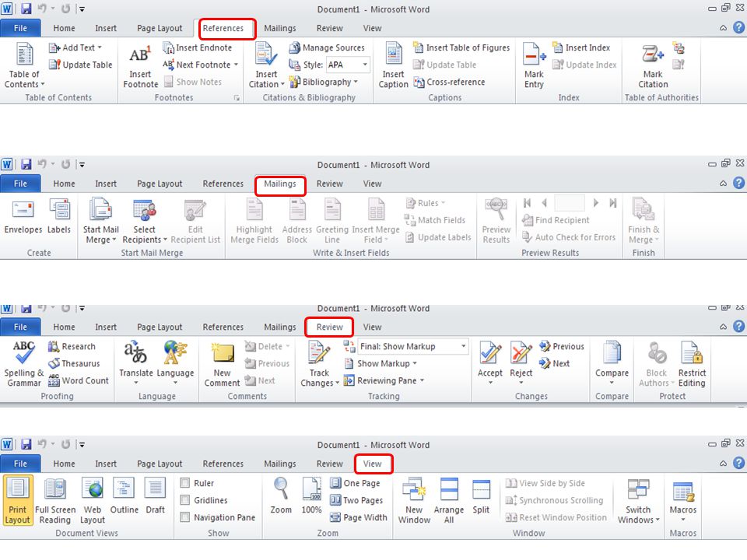The image size is (747, 560).
Task: Switch to Web Layout view
Action: (93, 500)
